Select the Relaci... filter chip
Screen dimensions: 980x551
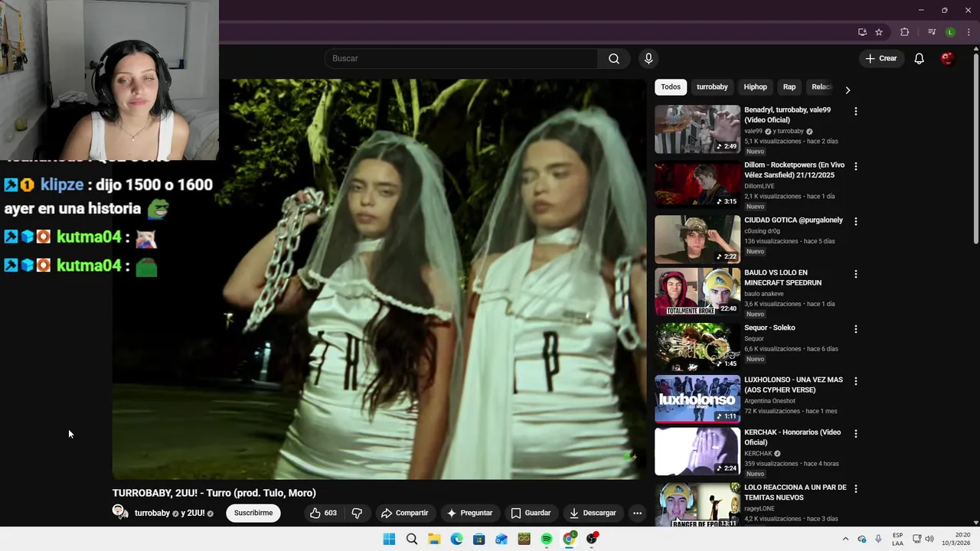point(821,87)
